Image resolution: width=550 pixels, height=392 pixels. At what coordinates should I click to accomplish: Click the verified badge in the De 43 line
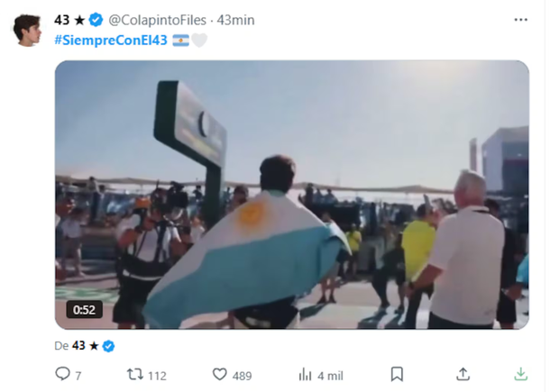coord(108,345)
